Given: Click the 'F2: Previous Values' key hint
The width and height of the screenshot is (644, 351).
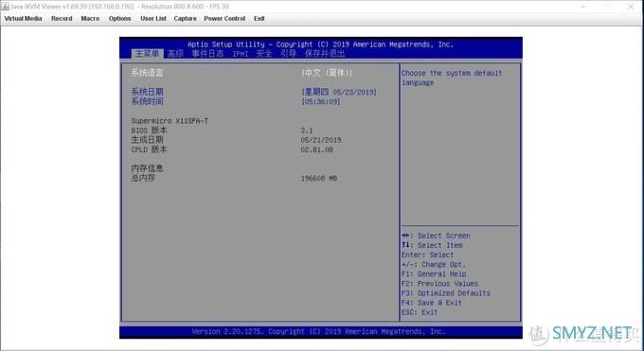Looking at the screenshot, I should (439, 283).
